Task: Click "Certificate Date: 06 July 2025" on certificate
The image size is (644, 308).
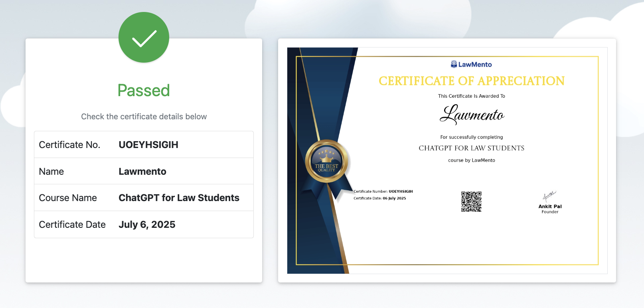Action: (x=380, y=198)
